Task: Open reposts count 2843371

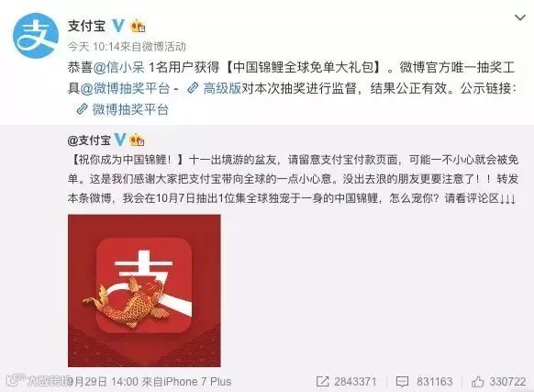Action: click(x=355, y=381)
